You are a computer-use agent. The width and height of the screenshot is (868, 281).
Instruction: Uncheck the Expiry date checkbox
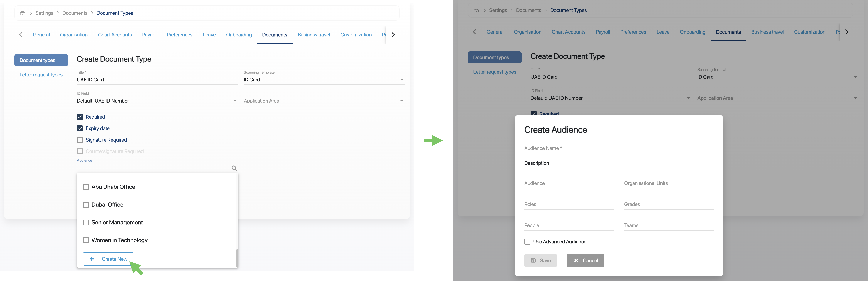pyautogui.click(x=80, y=128)
